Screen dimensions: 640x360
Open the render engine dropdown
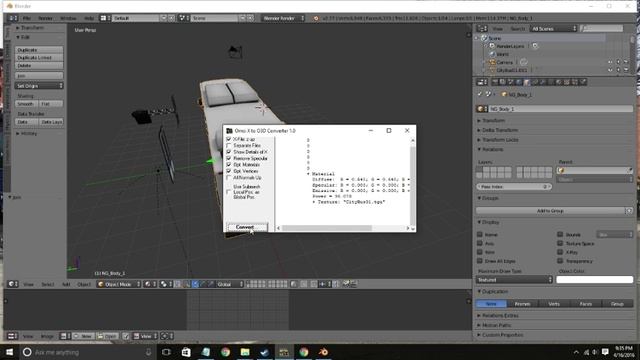coord(284,18)
